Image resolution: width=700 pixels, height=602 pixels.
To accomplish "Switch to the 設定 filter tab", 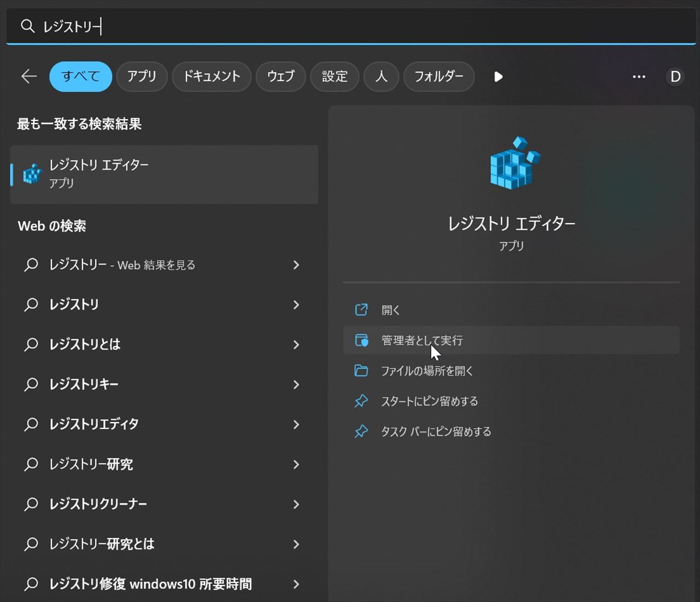I will 335,77.
